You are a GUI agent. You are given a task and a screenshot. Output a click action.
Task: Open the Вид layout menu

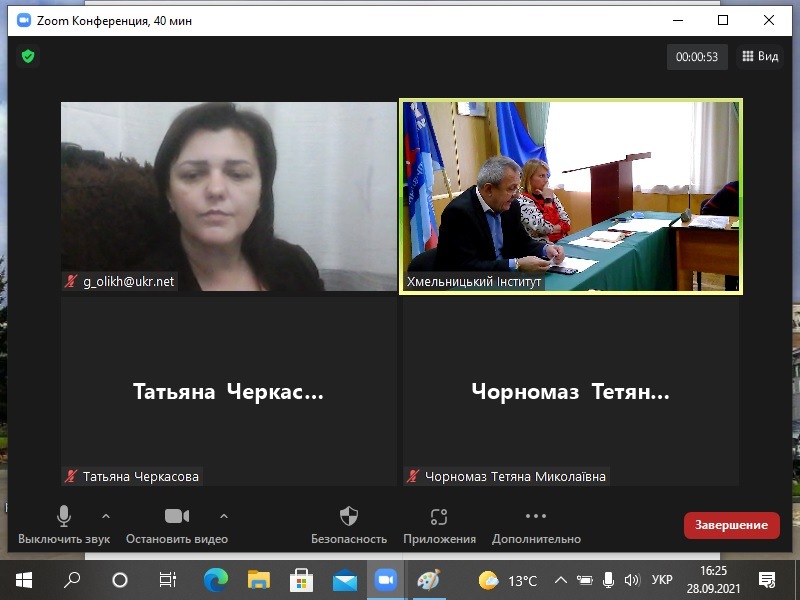(759, 57)
